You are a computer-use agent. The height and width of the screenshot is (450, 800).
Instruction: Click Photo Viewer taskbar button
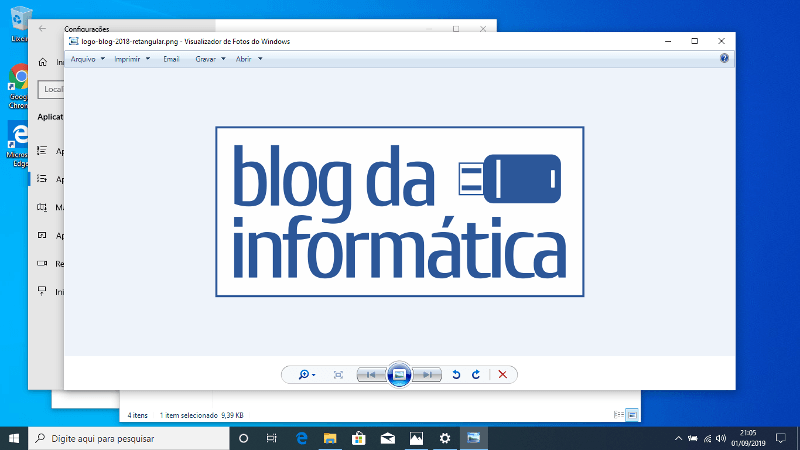(x=473, y=438)
